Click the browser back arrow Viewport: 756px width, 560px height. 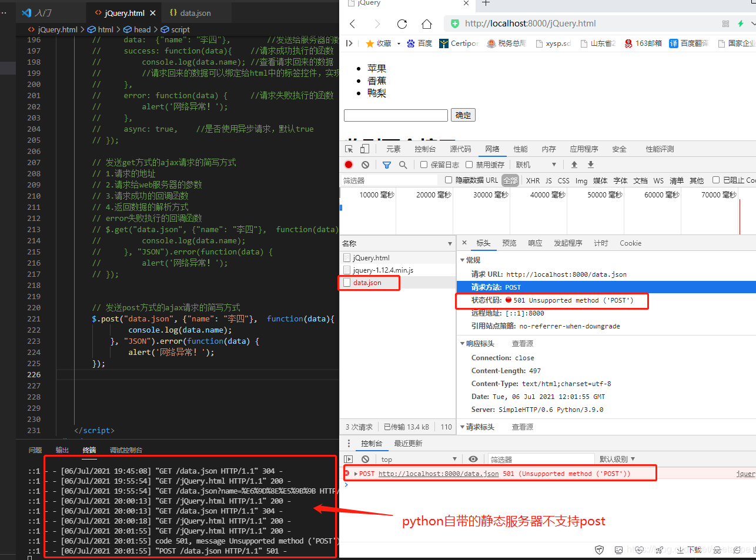pyautogui.click(x=353, y=24)
